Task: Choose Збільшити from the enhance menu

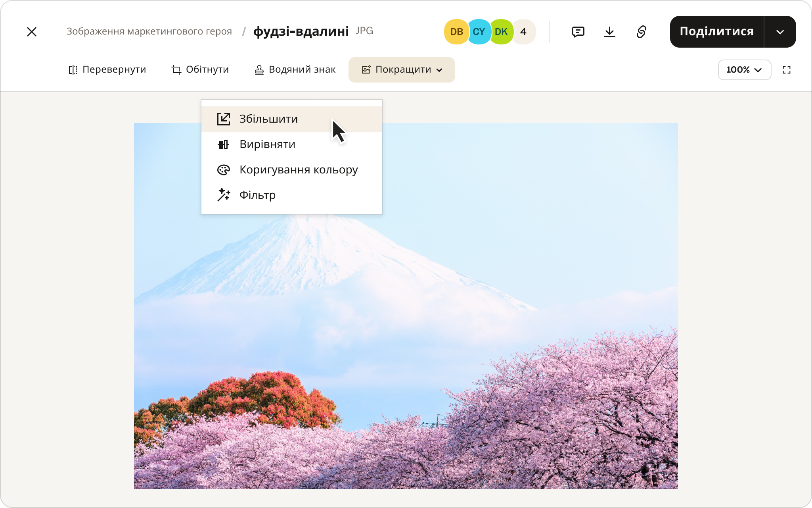Action: (x=292, y=119)
